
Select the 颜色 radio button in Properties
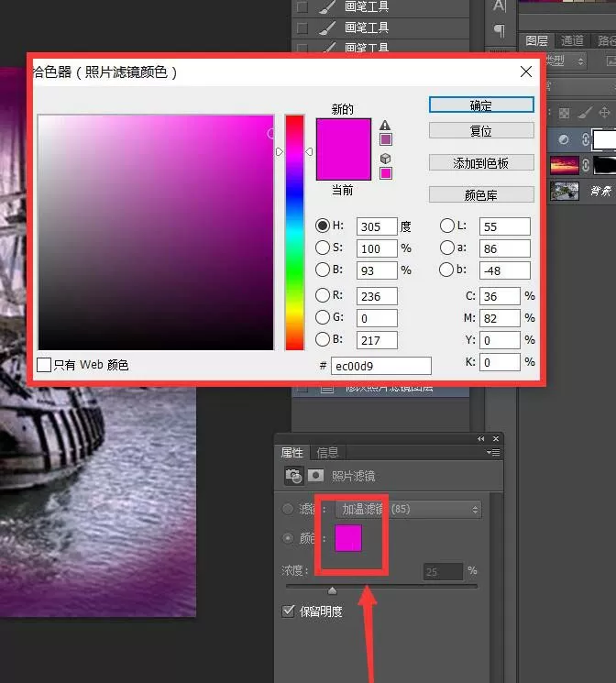click(288, 538)
